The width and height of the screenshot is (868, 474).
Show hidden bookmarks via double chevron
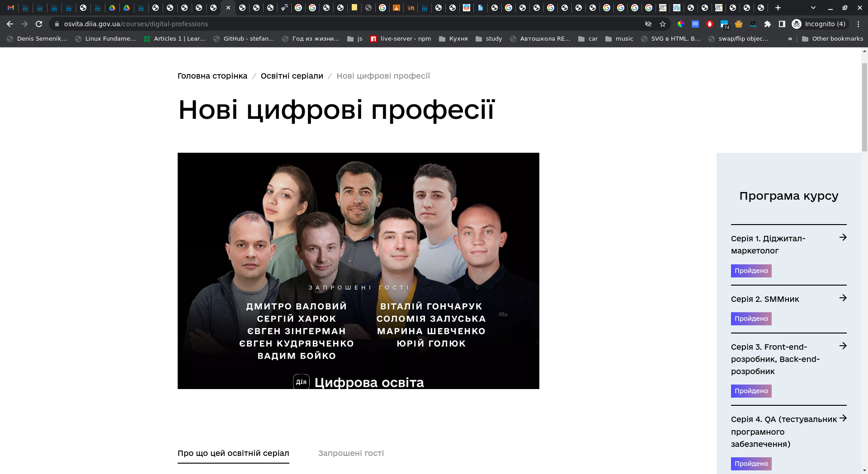[x=790, y=39]
